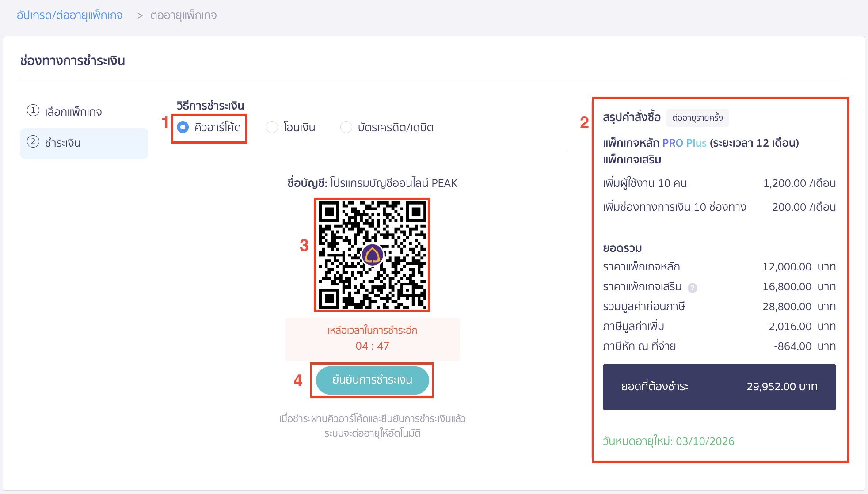Click the 04:47 payment countdown timer

tap(372, 346)
